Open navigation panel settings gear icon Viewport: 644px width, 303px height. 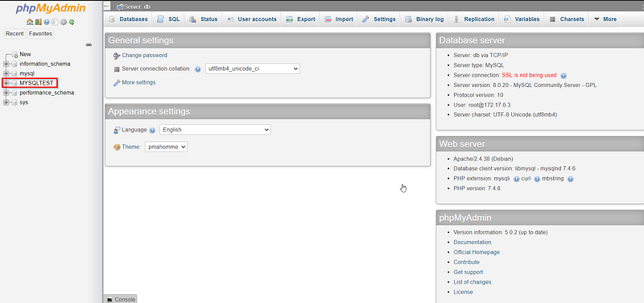64,22
